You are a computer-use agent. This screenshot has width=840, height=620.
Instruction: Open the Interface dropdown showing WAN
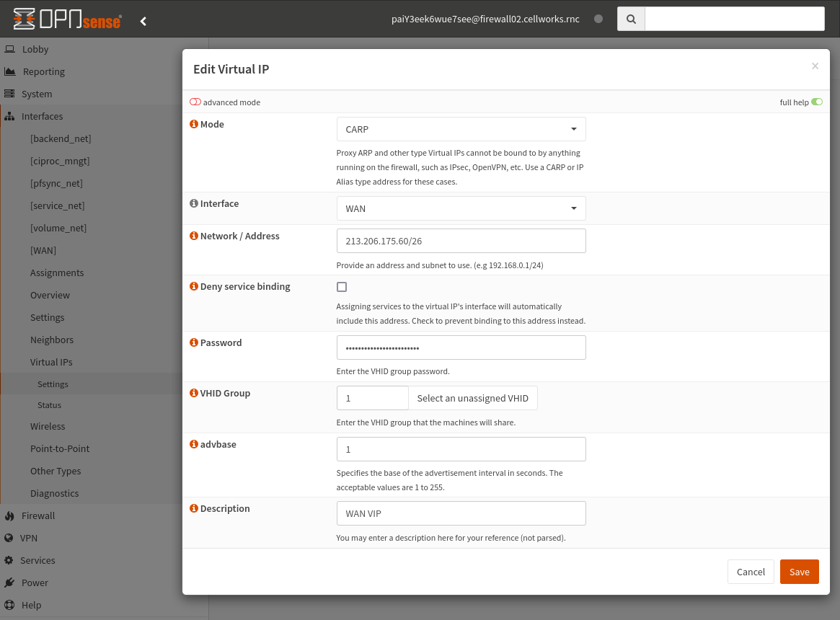pyautogui.click(x=461, y=208)
